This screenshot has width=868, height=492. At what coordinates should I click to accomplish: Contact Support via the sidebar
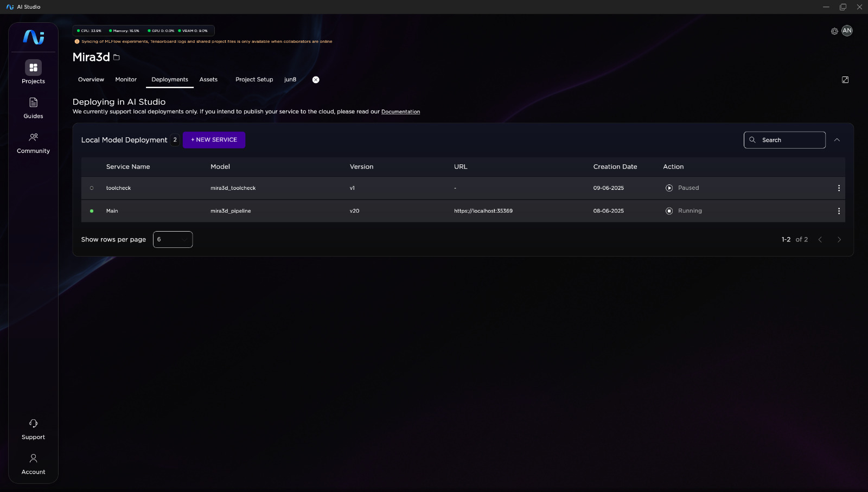[x=33, y=428]
